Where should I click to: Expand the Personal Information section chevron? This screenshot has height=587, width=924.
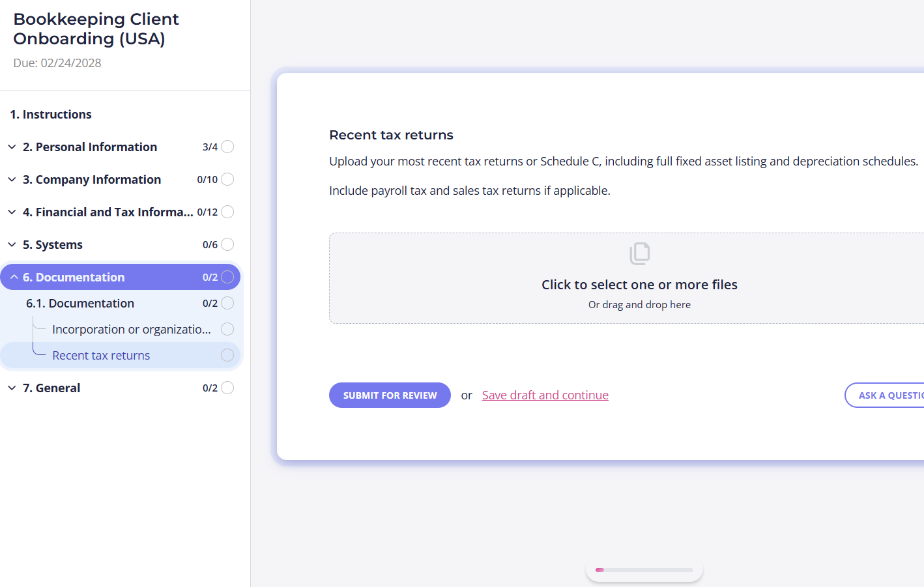[x=12, y=147]
